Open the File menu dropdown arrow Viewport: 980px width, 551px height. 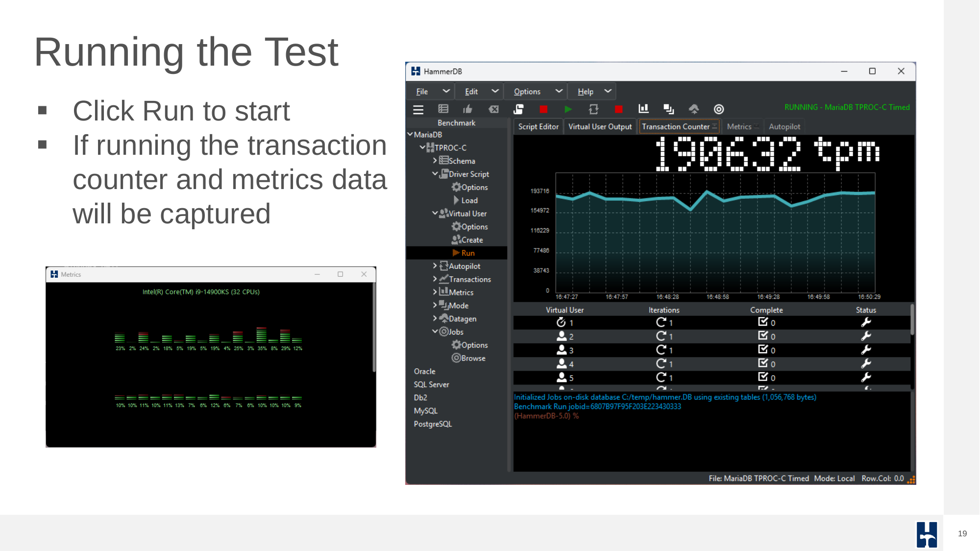(446, 91)
